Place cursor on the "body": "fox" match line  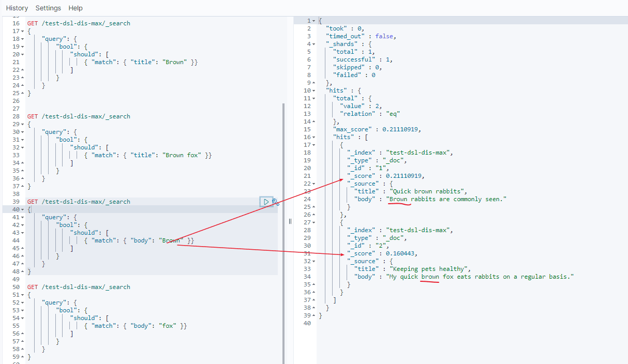[x=134, y=326]
